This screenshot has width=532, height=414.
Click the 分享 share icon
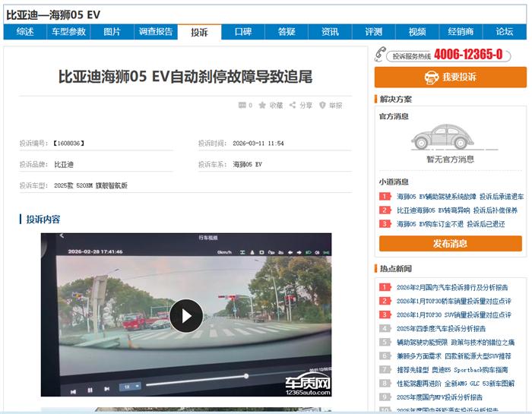[x=293, y=106]
